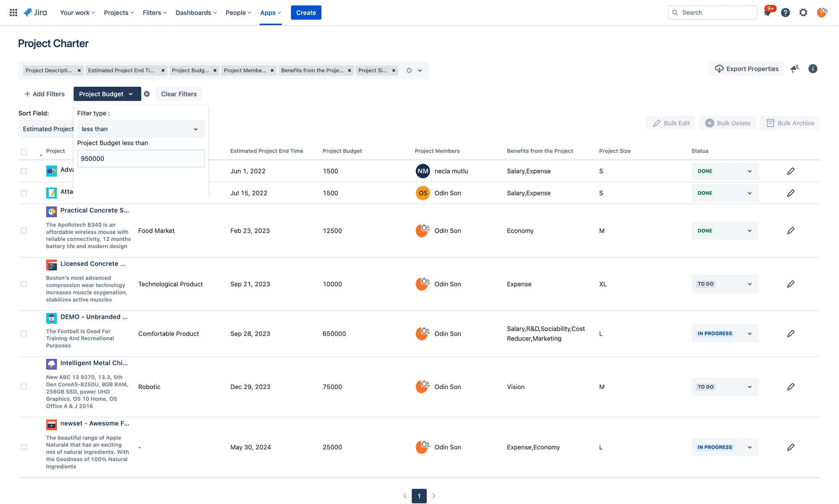Remove the Project Budget filter

tap(147, 94)
